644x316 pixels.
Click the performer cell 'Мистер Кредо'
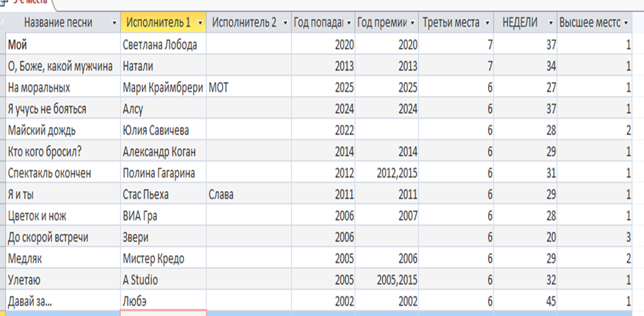pos(164,258)
